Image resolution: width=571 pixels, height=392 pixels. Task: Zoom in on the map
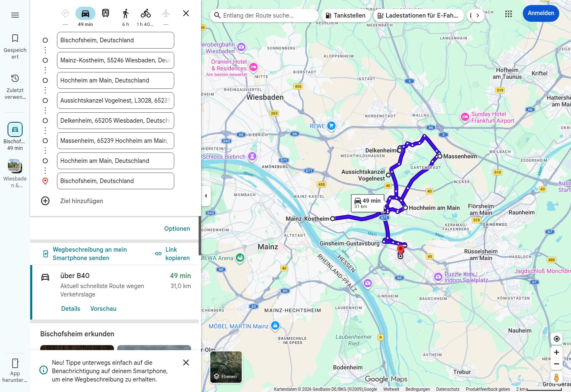coord(557,352)
